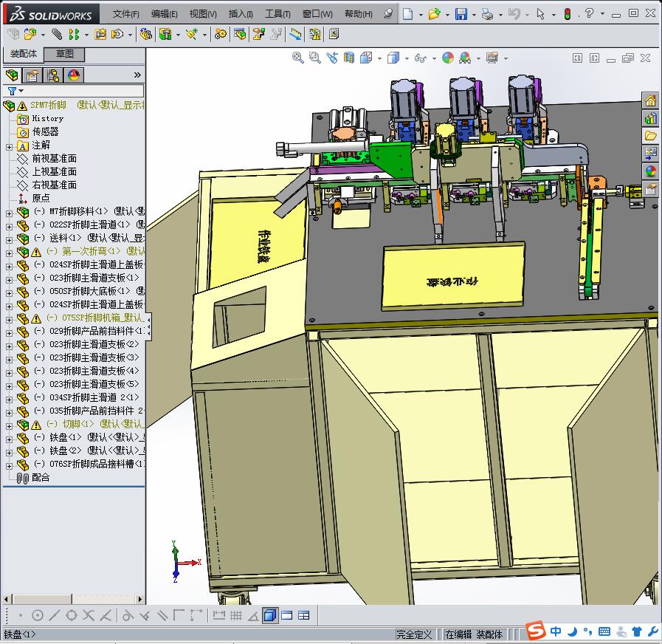Open the Save options dropdown arrow

click(x=474, y=15)
